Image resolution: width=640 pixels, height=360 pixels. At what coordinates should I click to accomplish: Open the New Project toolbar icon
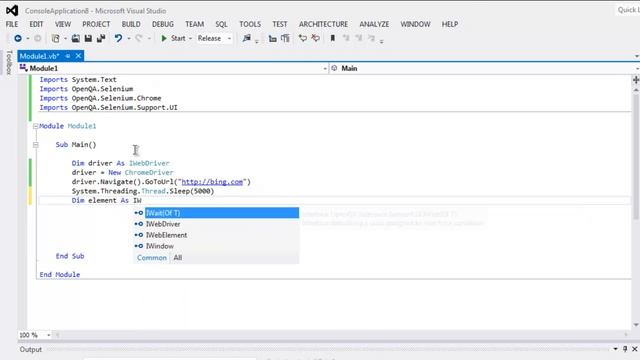coord(56,38)
